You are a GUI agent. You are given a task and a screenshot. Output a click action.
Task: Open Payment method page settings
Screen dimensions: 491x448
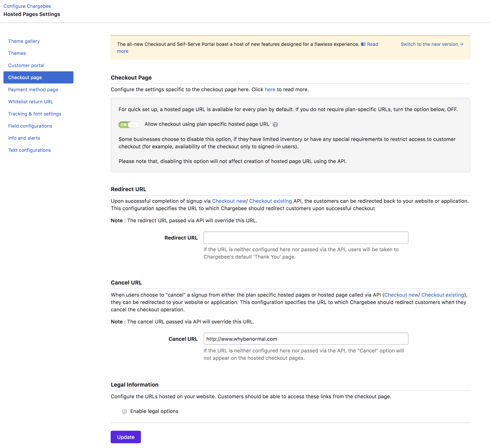click(33, 90)
